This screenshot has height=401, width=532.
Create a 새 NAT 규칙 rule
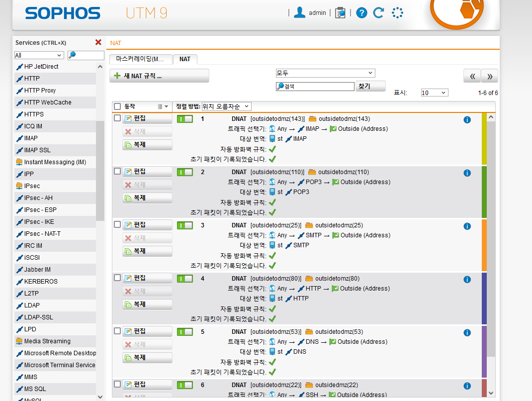click(x=159, y=76)
